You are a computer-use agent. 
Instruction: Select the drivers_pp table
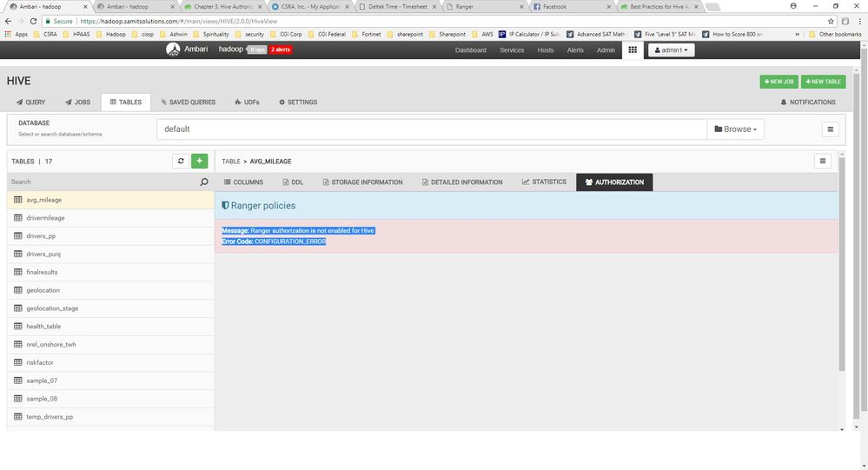coord(110,235)
